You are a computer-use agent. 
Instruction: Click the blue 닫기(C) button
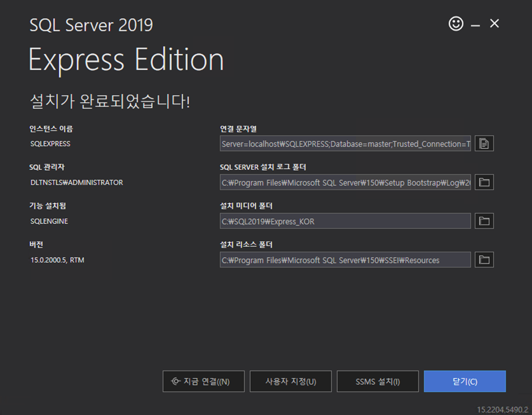click(x=465, y=382)
